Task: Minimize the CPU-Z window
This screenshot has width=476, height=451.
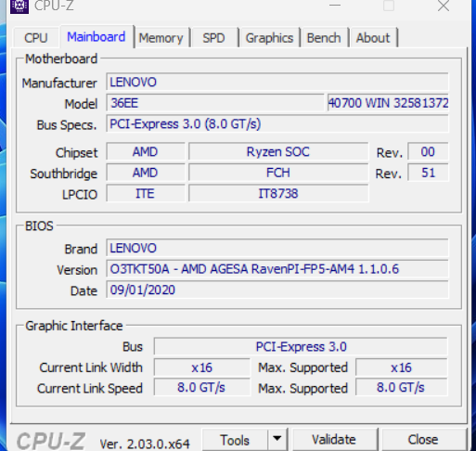Action: [335, 6]
